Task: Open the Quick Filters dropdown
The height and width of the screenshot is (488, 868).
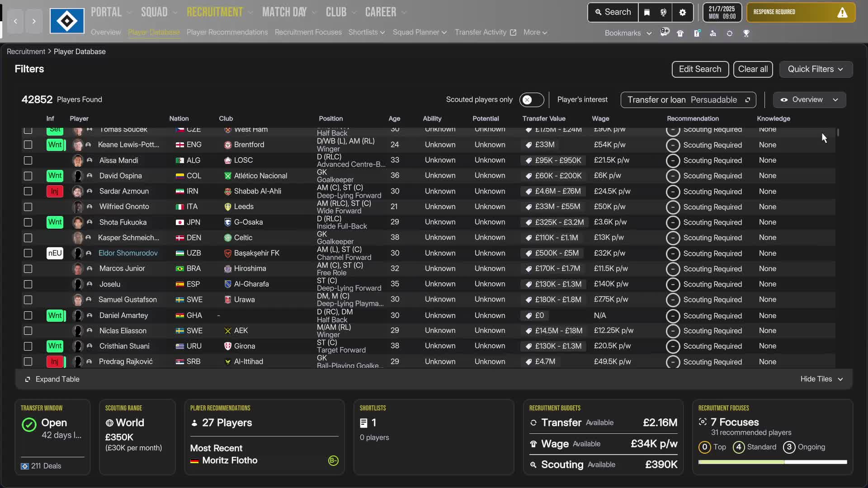Action: coord(816,69)
